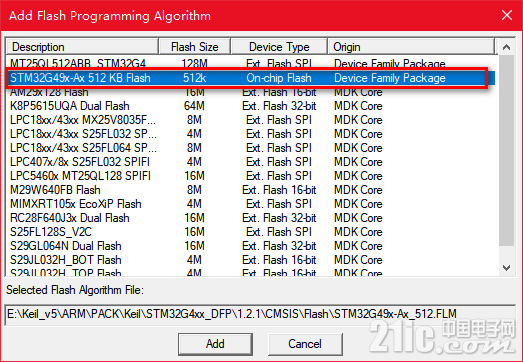Select STM32G49x-Ax 512 KB Flash row
This screenshot has height=362, width=523.
point(250,78)
